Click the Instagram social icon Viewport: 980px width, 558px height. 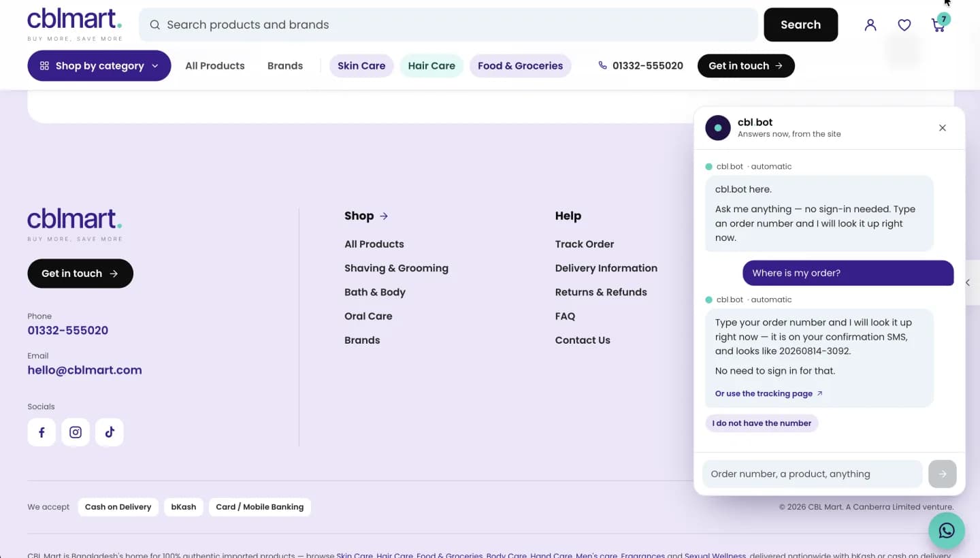(76, 432)
